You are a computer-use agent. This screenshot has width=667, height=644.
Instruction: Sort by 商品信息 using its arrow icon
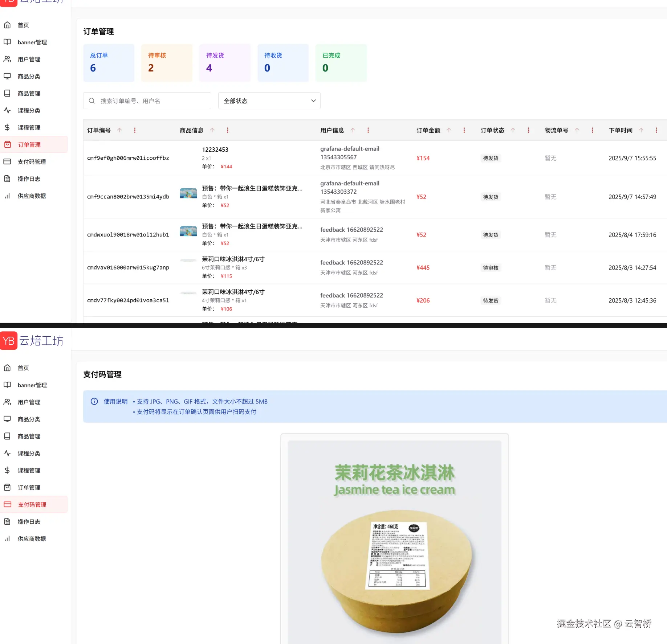click(x=212, y=130)
